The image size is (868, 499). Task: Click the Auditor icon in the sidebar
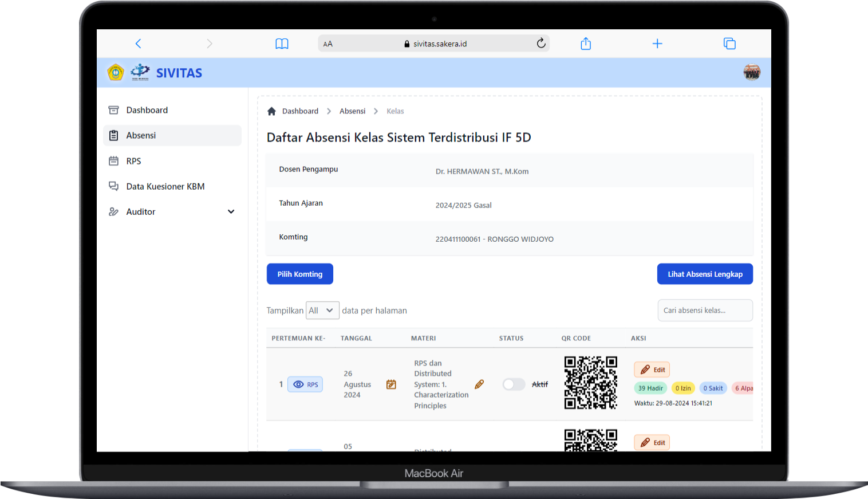(x=113, y=211)
